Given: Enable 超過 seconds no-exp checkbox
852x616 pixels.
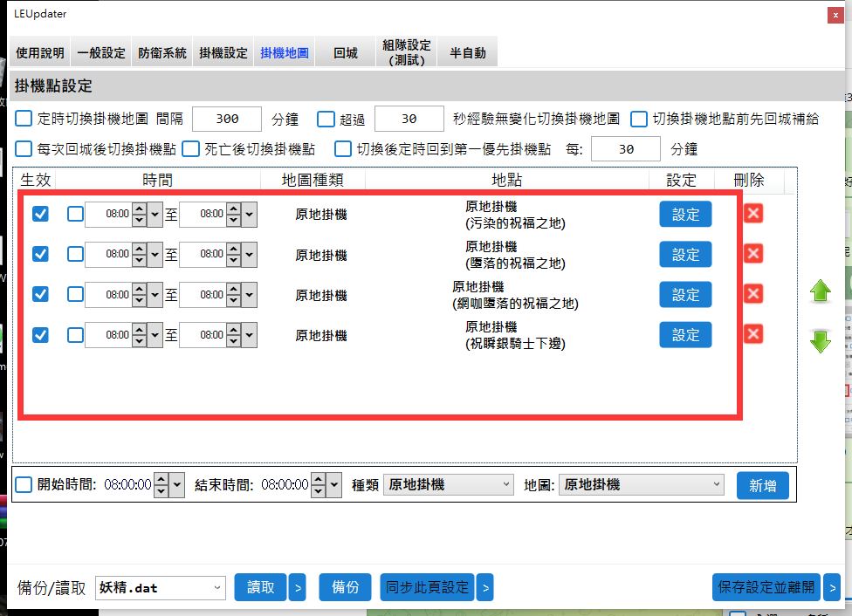Looking at the screenshot, I should (326, 119).
